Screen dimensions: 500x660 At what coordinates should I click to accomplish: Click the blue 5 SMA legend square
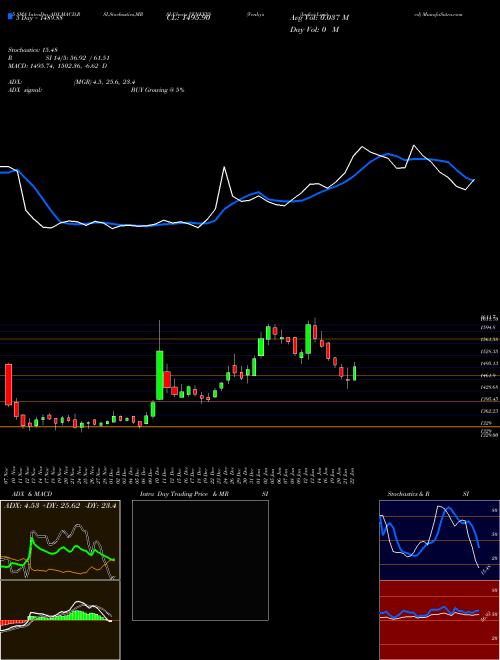pos(10,17)
